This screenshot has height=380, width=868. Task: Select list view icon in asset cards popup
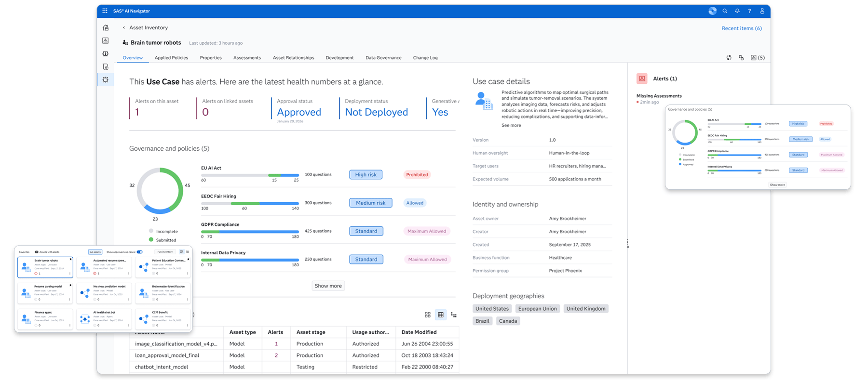pos(188,252)
